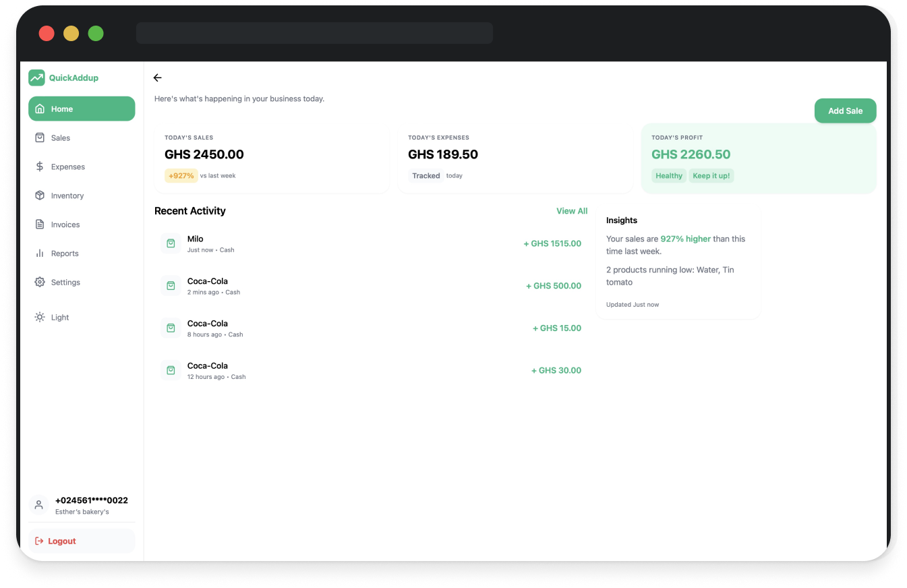Viewport: 907px width, 588px height.
Task: Click the View All link for Recent Activity
Action: [571, 210]
